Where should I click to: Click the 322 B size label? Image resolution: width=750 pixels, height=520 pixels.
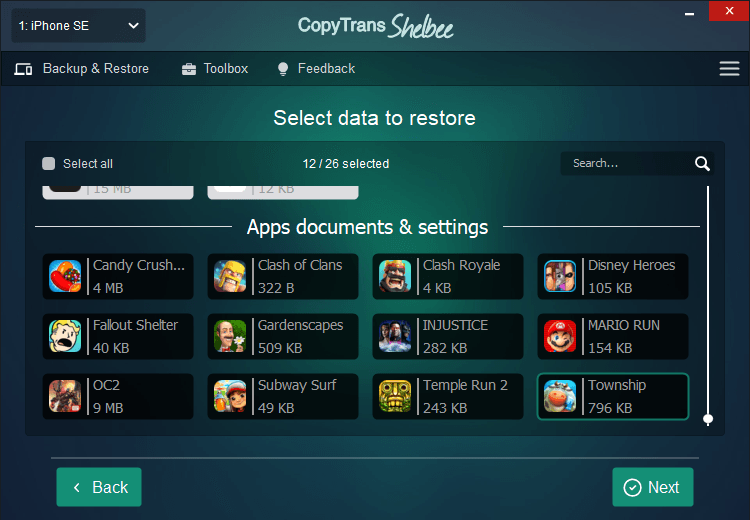(276, 288)
